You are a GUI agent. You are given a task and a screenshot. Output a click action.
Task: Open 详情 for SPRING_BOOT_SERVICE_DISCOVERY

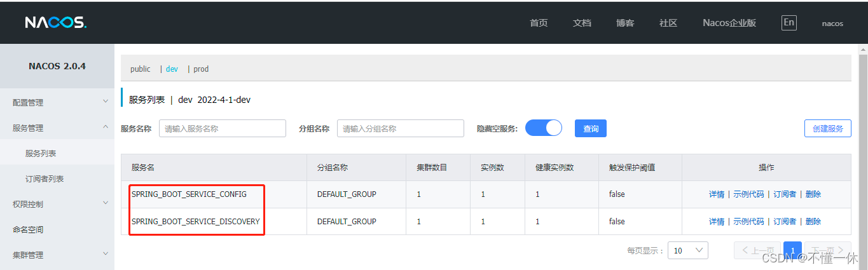(717, 222)
